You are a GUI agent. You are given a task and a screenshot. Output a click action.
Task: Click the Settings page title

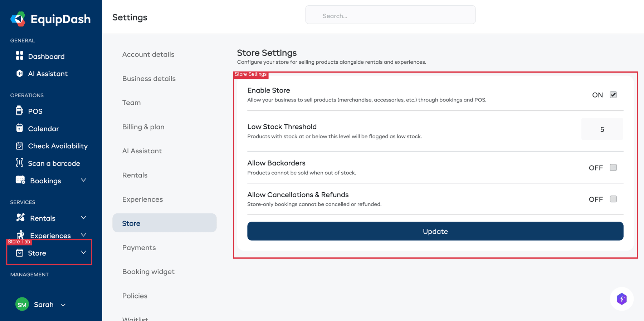(130, 17)
